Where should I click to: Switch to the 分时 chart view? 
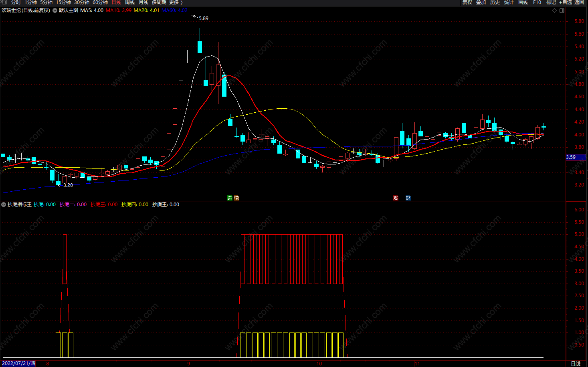[x=16, y=2]
